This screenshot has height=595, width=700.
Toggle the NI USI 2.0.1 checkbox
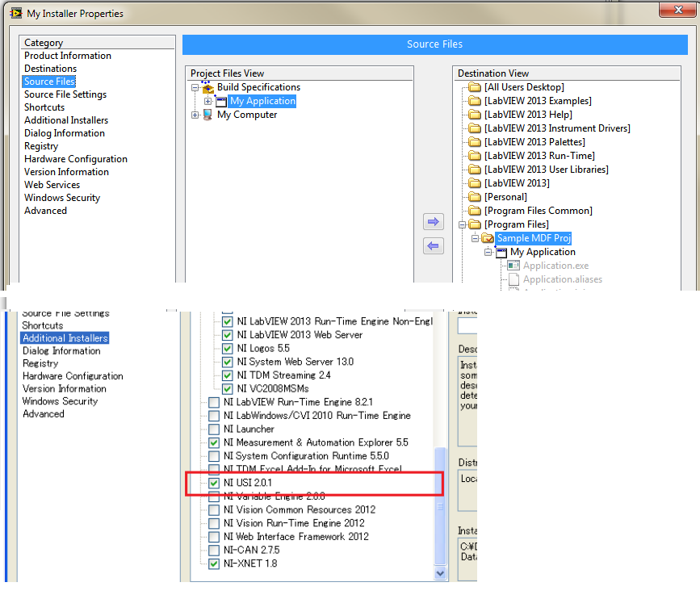click(214, 483)
